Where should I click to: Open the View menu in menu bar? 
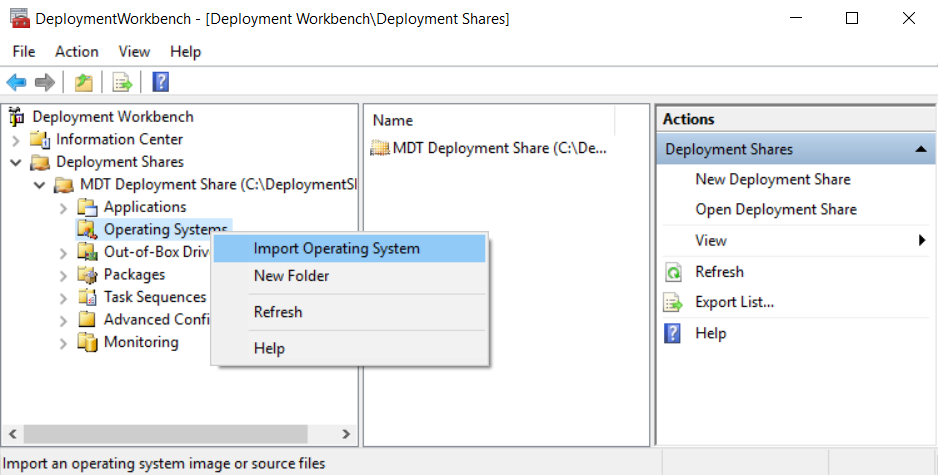tap(134, 51)
